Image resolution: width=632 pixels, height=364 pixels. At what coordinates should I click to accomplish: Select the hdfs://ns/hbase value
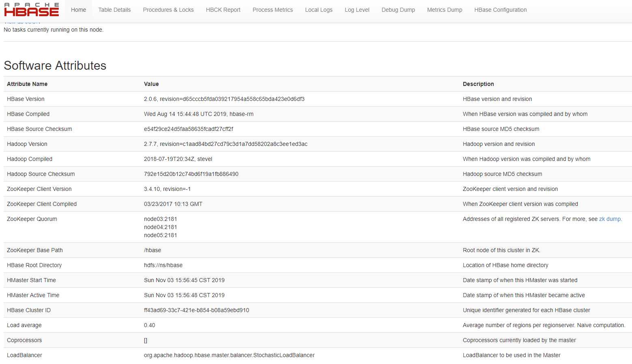163,265
